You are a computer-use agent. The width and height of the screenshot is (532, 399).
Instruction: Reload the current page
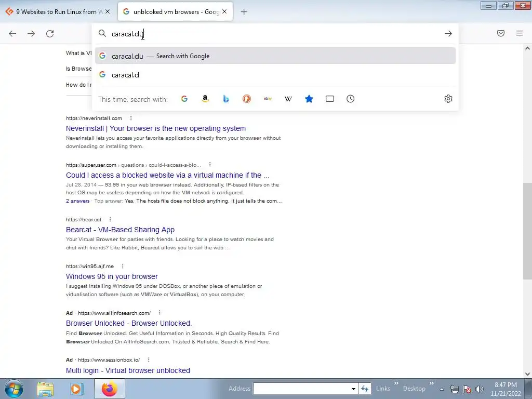click(x=50, y=34)
